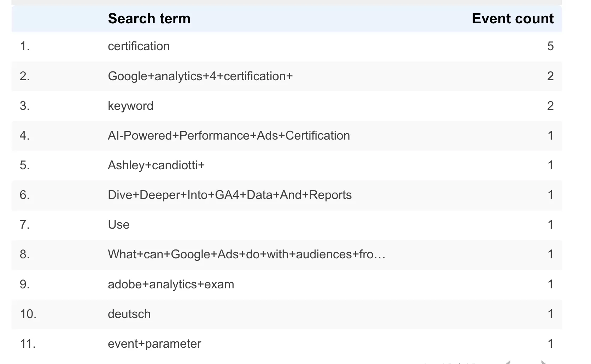
Task: Sort by the Search term column header
Action: point(149,18)
